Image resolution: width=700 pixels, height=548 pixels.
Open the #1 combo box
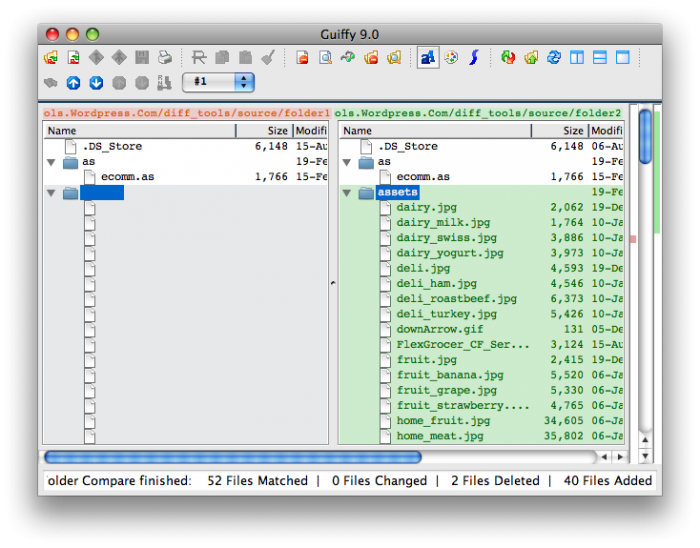click(218, 83)
